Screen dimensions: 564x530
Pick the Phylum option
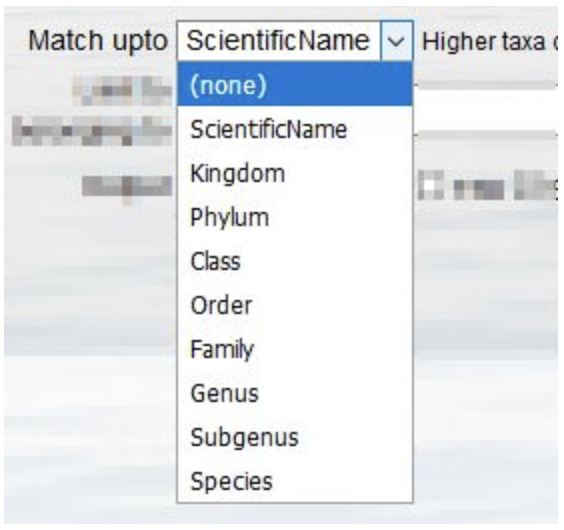pos(295,217)
